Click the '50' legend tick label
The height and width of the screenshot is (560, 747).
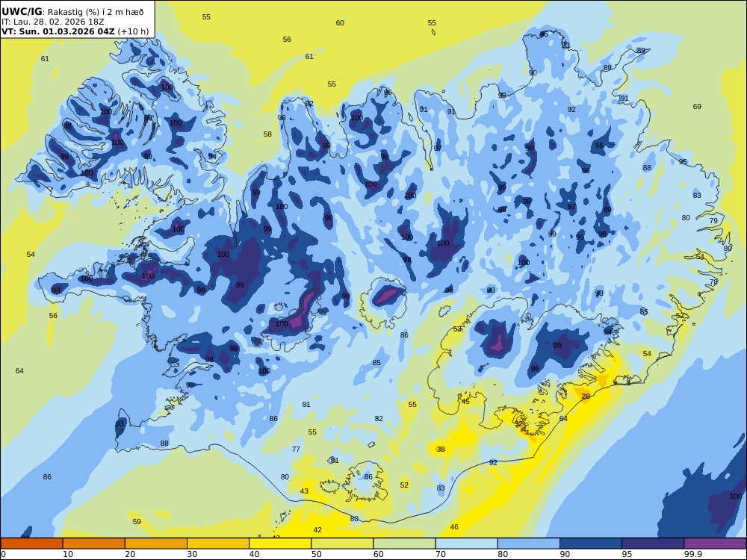click(x=316, y=554)
